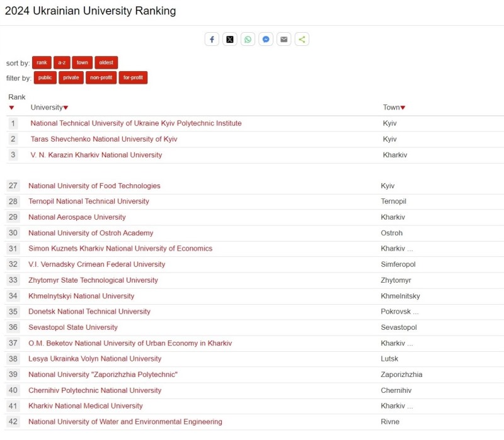Screen dimensions: 504x440
Task: Open Ternopil National Technical University link
Action: 89,201
